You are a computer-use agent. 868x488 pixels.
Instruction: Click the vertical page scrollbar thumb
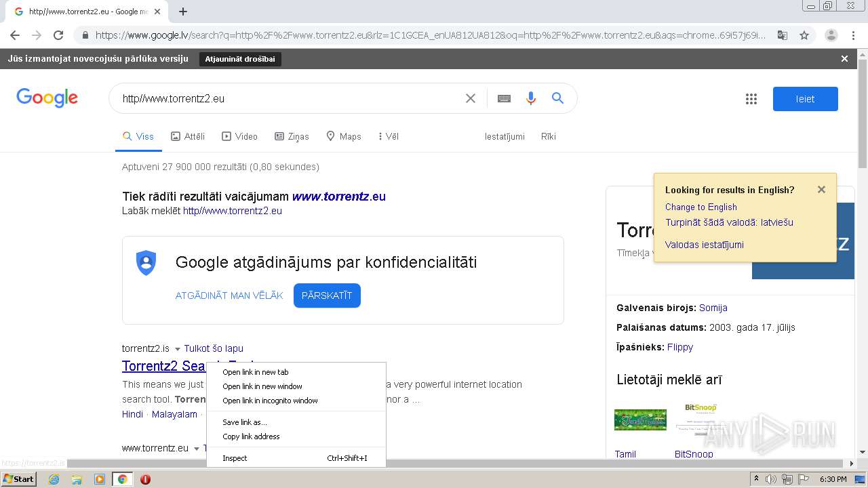tap(862, 113)
